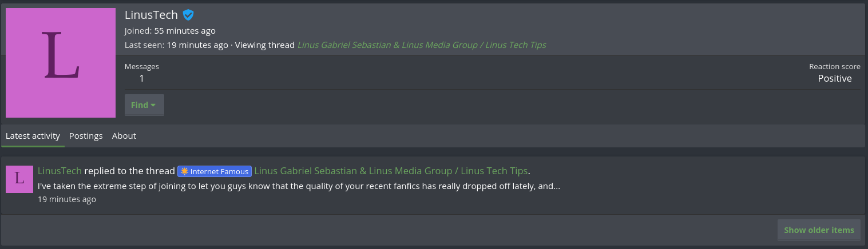The width and height of the screenshot is (868, 249).
Task: Click the small L avatar in activity feed
Action: [19, 179]
